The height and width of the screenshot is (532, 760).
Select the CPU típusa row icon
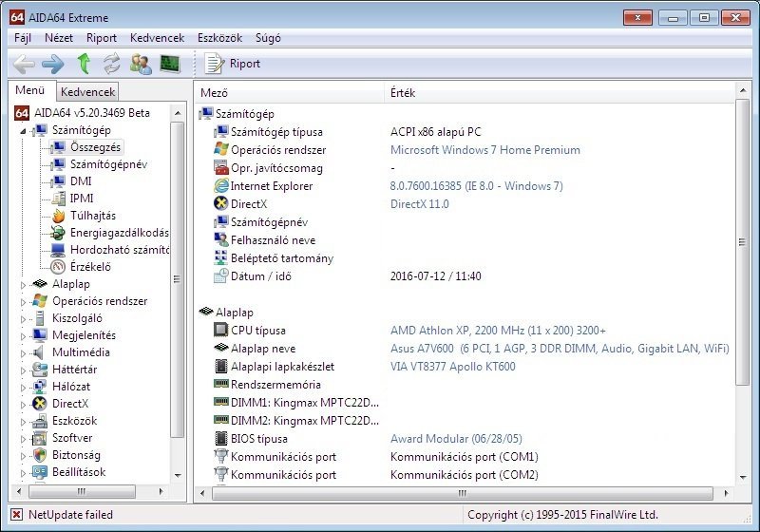[221, 330]
